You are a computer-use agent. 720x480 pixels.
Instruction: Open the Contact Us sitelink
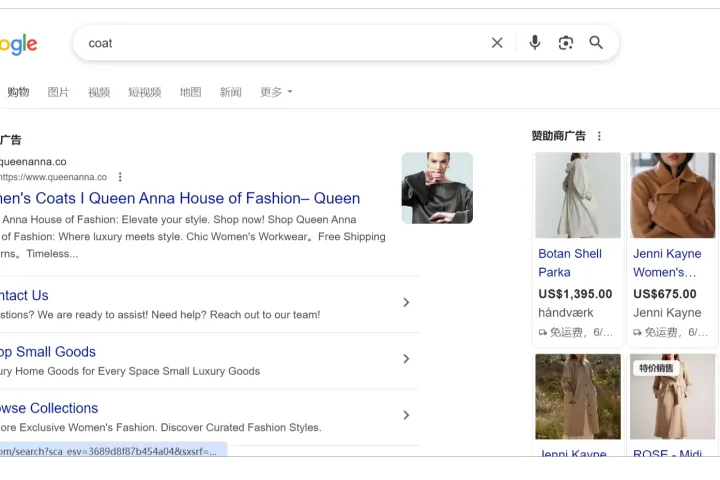coord(24,295)
